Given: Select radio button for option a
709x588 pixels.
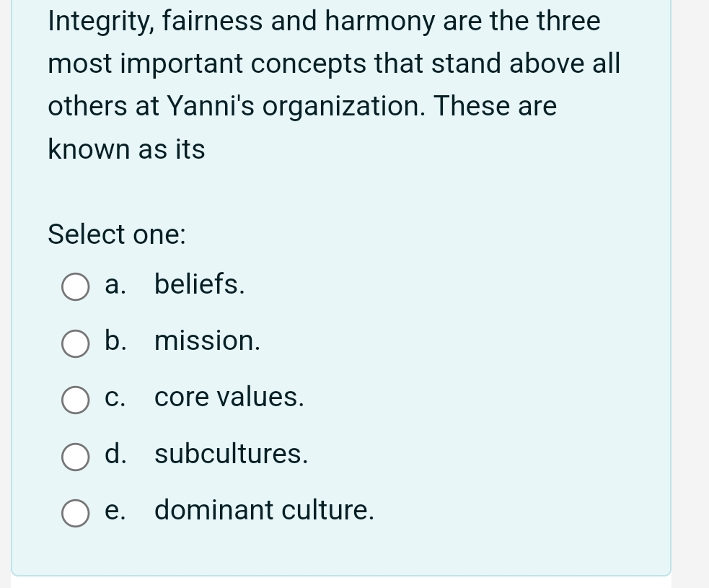Looking at the screenshot, I should pos(75,286).
